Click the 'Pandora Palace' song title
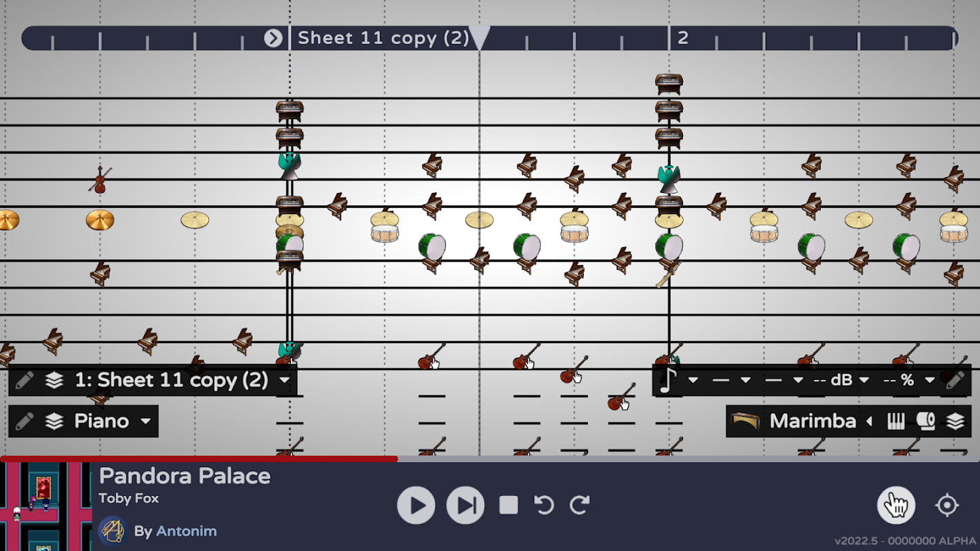The width and height of the screenshot is (980, 551). coord(185,476)
